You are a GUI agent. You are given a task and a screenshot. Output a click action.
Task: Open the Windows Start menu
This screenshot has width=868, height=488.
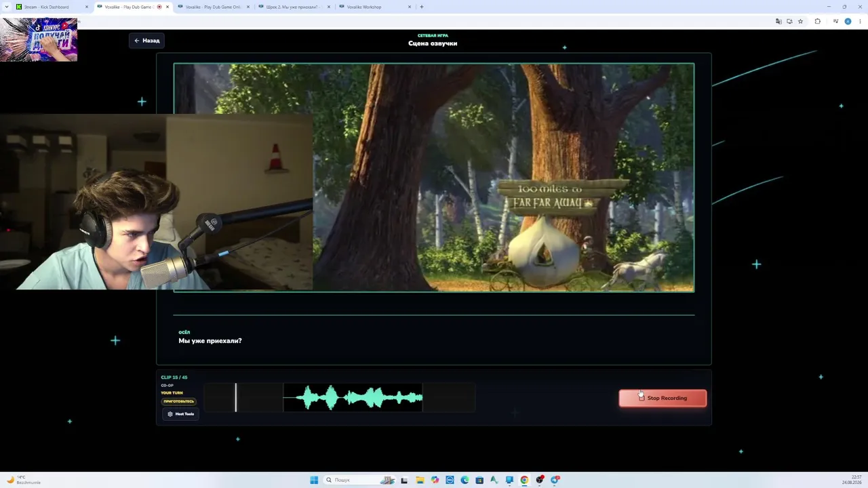click(314, 480)
